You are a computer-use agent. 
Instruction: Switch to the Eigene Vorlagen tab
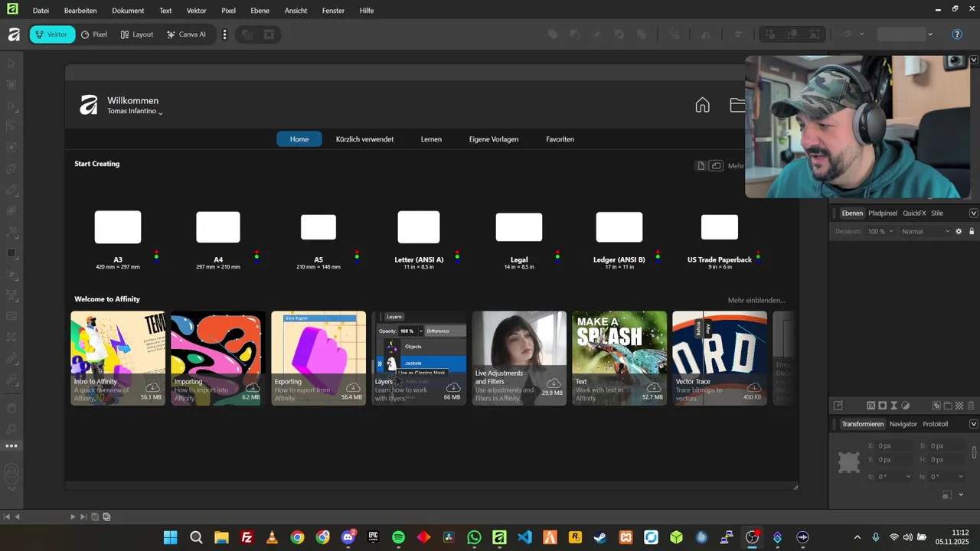coord(494,139)
